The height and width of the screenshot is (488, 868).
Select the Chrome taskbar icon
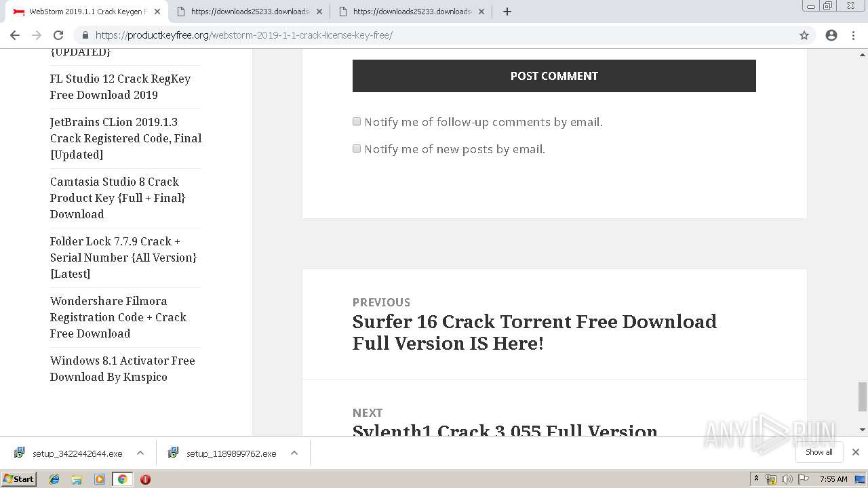pyautogui.click(x=122, y=479)
